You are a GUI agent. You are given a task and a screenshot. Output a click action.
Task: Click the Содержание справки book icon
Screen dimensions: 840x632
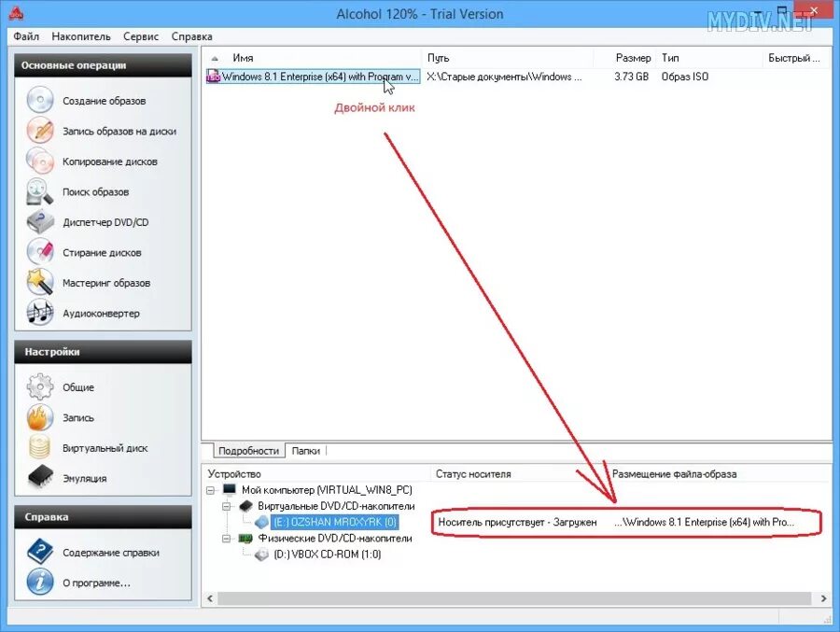point(40,552)
